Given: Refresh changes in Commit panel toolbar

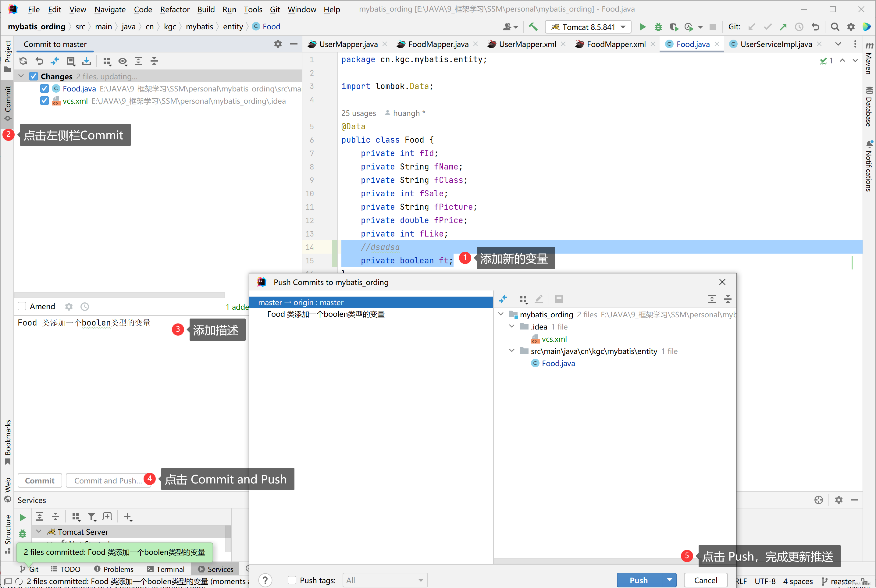Looking at the screenshot, I should [23, 61].
